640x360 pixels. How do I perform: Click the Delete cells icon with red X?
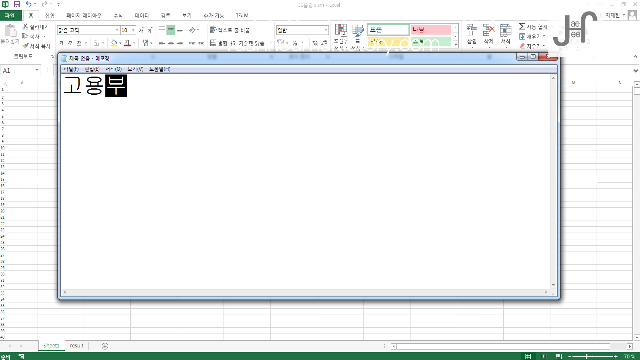tap(489, 30)
